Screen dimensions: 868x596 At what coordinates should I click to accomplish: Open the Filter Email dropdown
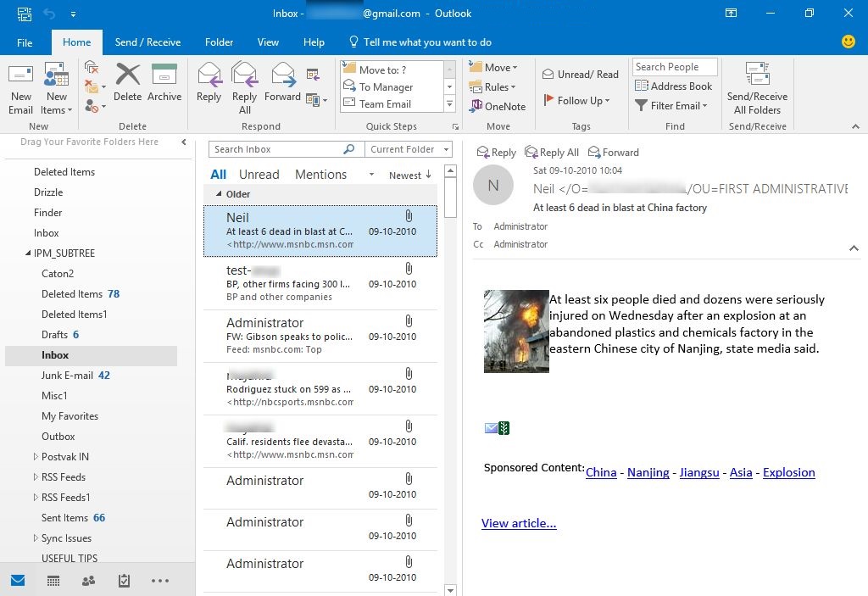click(x=671, y=105)
